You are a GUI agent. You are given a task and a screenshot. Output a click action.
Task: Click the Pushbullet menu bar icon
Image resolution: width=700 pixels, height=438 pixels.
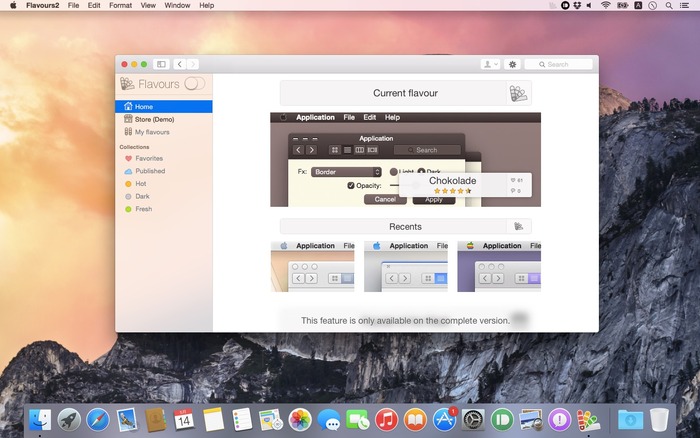[565, 5]
